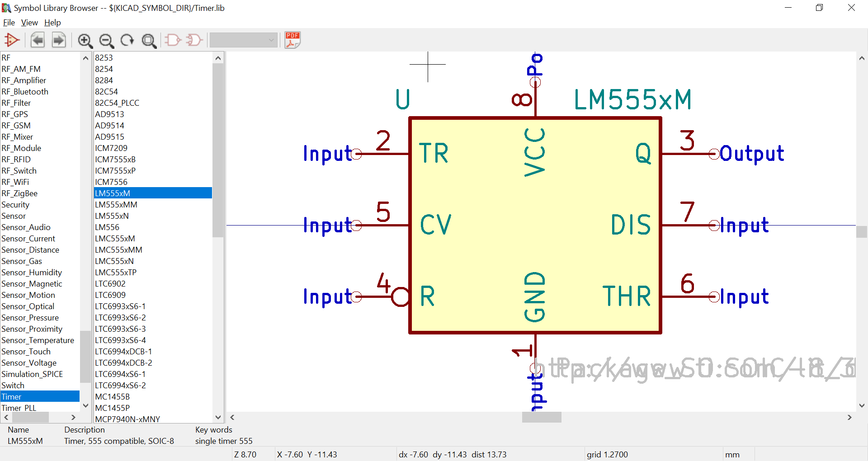
Task: Choose the LM555xMM symbol
Action: pos(153,205)
